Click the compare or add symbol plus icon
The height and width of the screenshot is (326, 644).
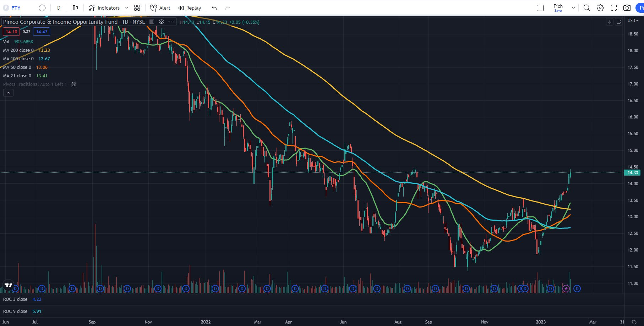pos(42,8)
